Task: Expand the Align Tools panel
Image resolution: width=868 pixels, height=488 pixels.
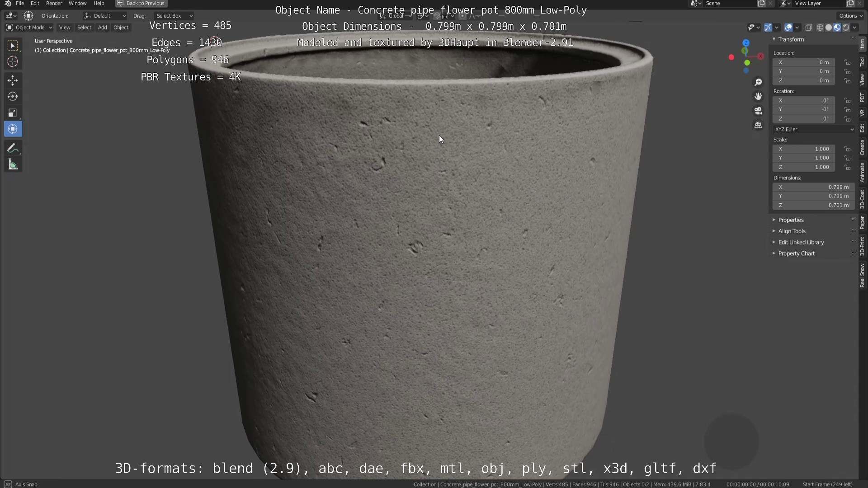Action: click(x=792, y=231)
